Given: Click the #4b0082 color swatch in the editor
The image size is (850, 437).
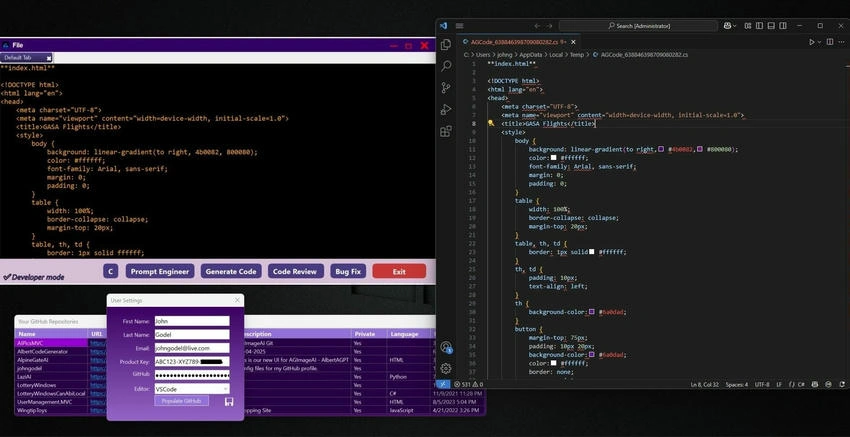Looking at the screenshot, I should 661,149.
